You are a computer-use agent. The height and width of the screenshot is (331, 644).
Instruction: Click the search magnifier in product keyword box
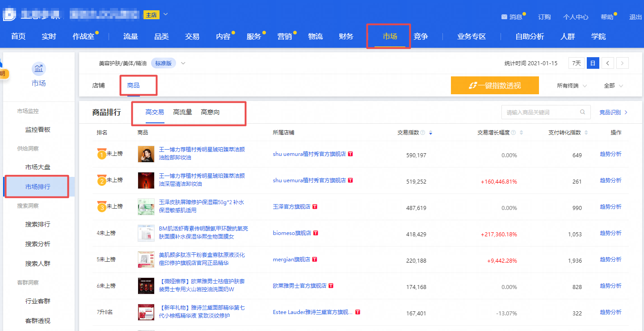tap(582, 113)
